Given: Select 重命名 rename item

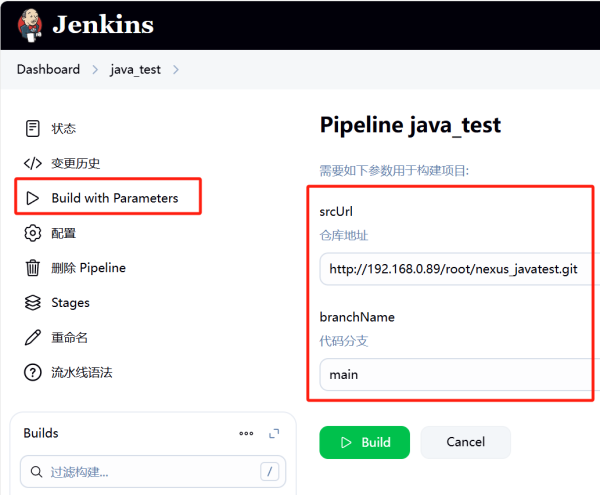Looking at the screenshot, I should coord(70,337).
